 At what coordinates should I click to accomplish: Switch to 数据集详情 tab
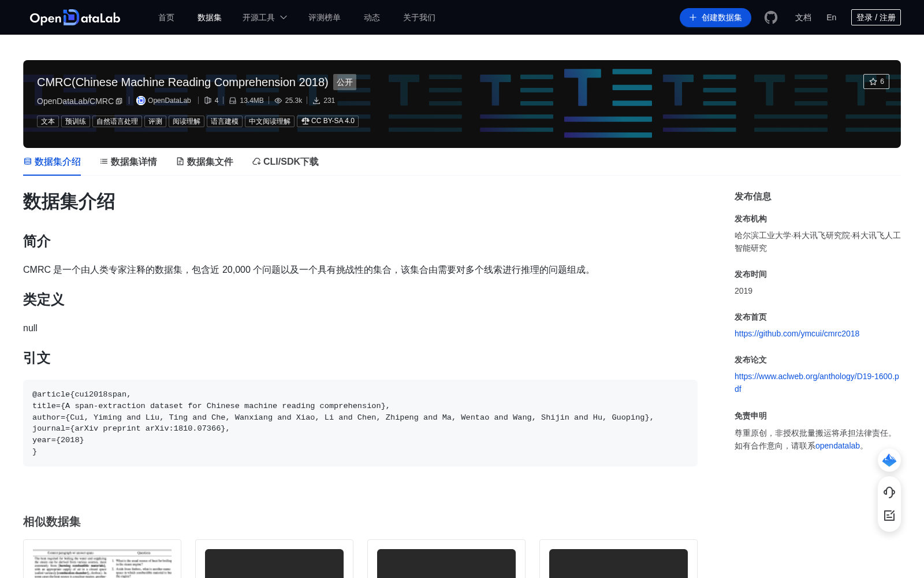128,162
